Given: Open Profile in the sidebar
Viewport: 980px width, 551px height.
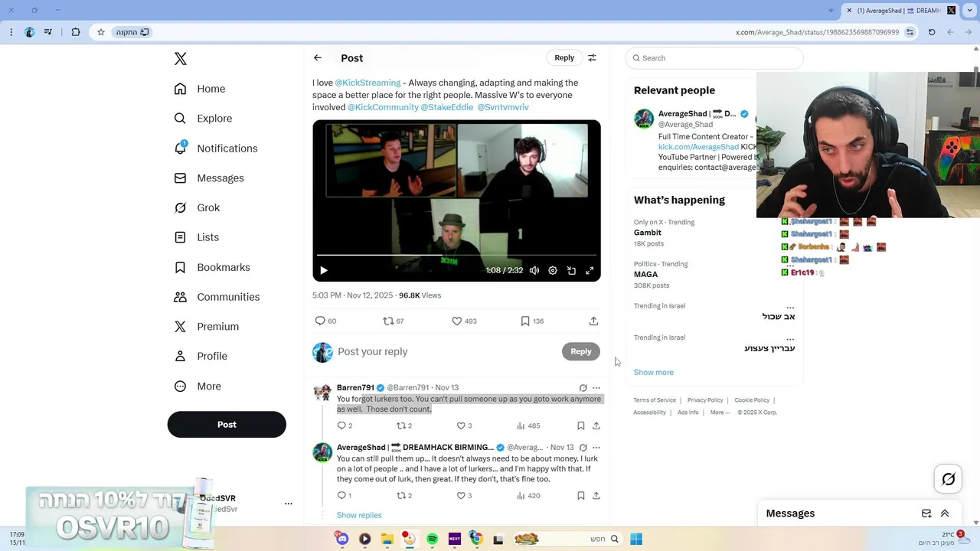Looking at the screenshot, I should click(201, 356).
